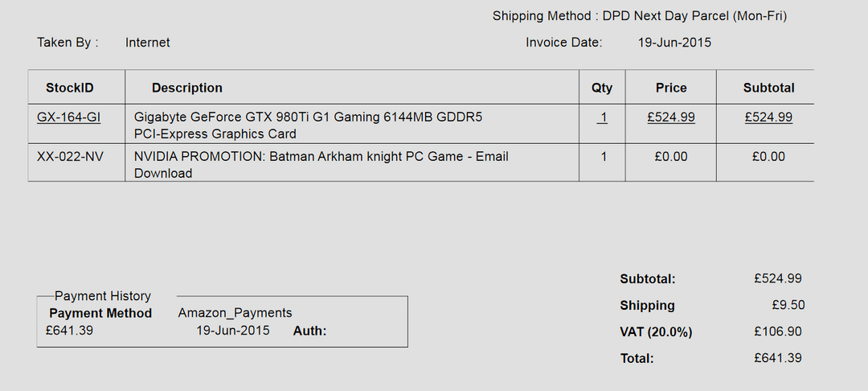Select the Gigabyte GeForce GTX 980Ti description
This screenshot has width=868, height=391.
(308, 126)
